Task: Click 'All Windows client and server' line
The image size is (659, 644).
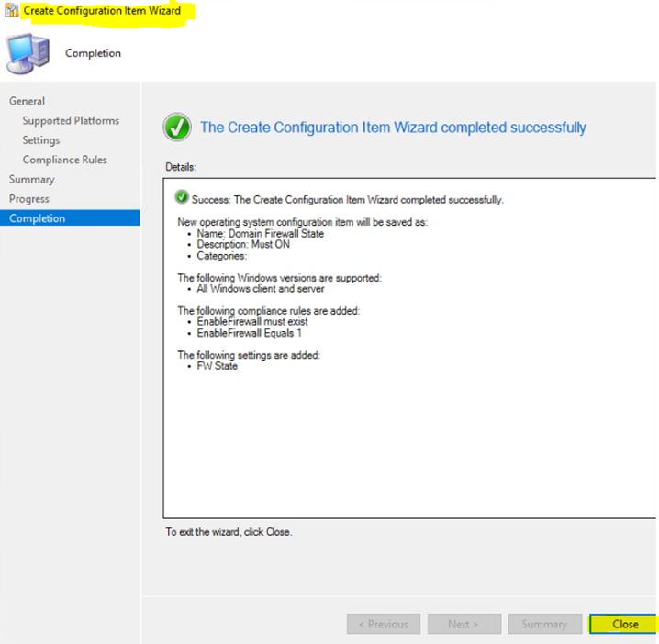Action: 260,289
